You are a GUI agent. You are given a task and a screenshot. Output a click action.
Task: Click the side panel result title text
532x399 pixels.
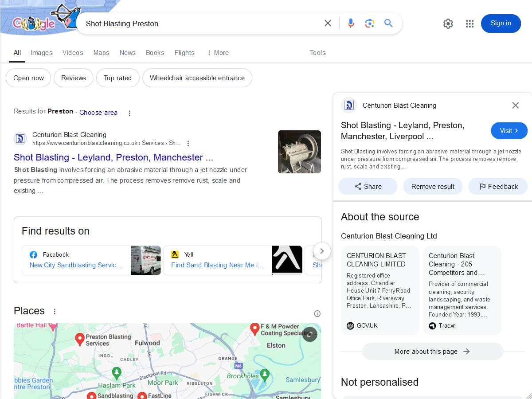tap(403, 131)
